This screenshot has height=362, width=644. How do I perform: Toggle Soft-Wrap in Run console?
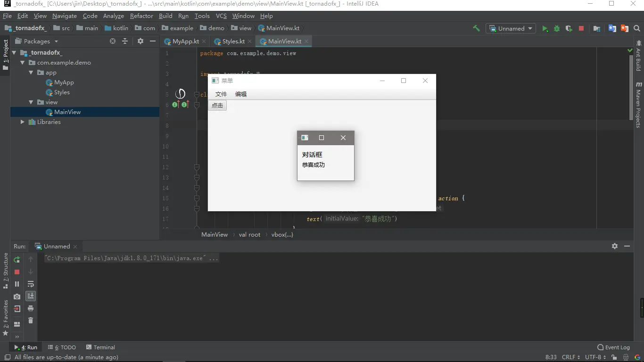tap(31, 284)
